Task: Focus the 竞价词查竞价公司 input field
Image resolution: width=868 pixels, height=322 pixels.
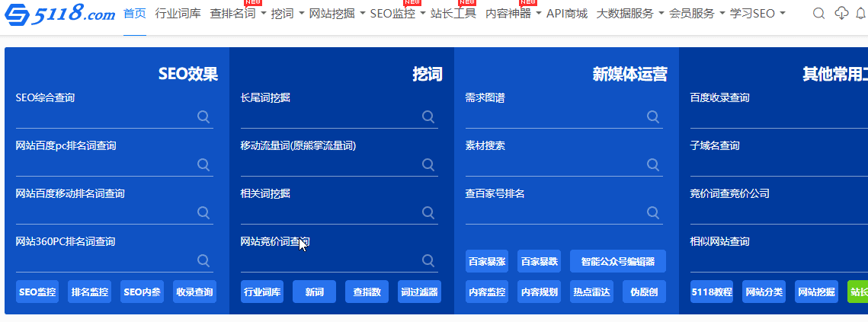Action: tap(779, 213)
